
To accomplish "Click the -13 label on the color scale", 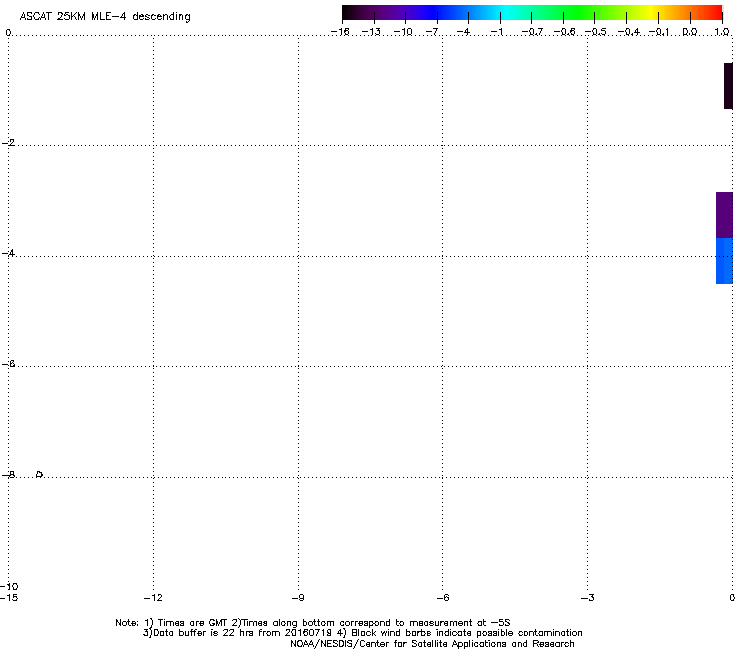I will pyautogui.click(x=371, y=32).
